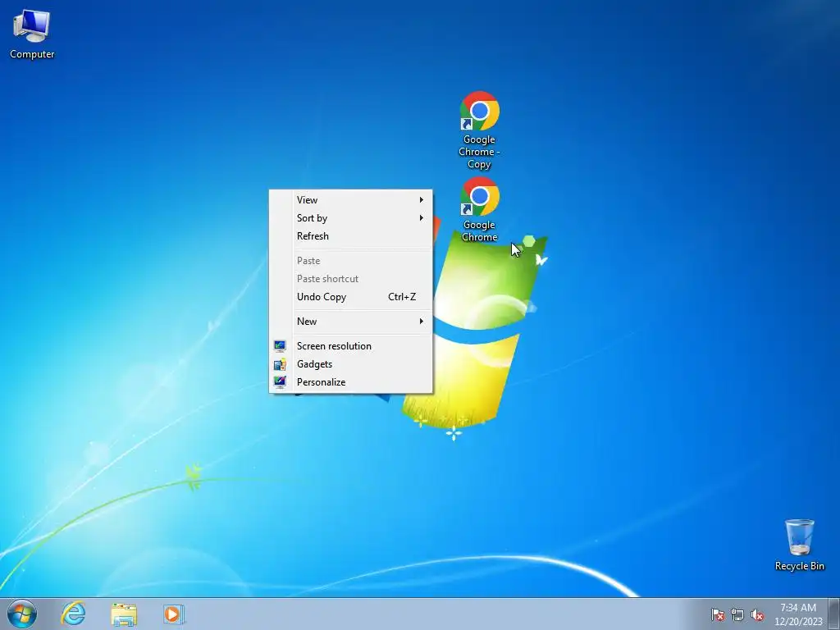Choose Undo Copy in context menu
Viewport: 840px width, 630px height.
351,297
